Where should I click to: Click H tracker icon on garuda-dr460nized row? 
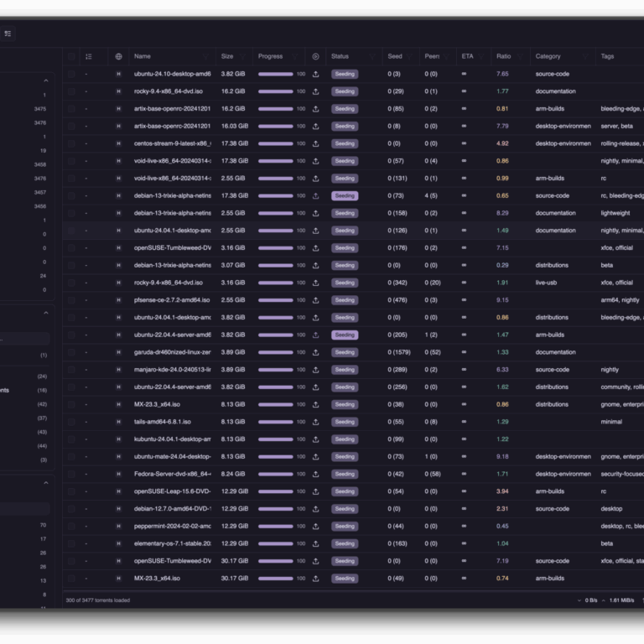tap(118, 352)
